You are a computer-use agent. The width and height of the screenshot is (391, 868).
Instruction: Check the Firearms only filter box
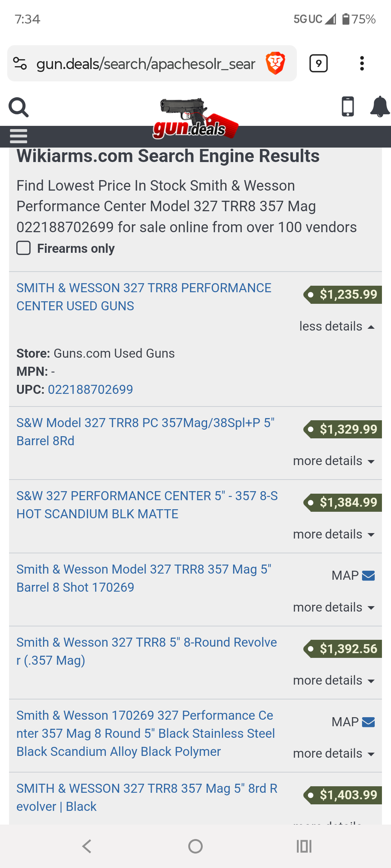click(24, 248)
